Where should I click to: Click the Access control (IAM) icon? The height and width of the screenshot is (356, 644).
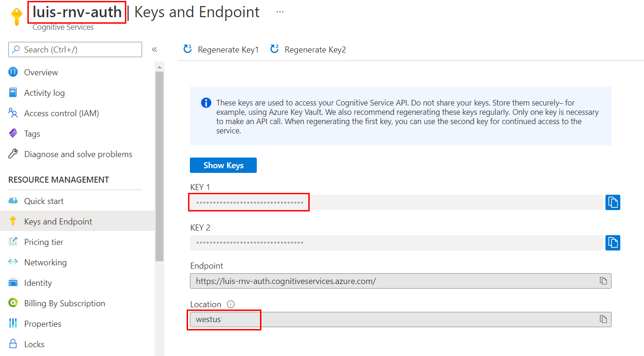(x=13, y=113)
